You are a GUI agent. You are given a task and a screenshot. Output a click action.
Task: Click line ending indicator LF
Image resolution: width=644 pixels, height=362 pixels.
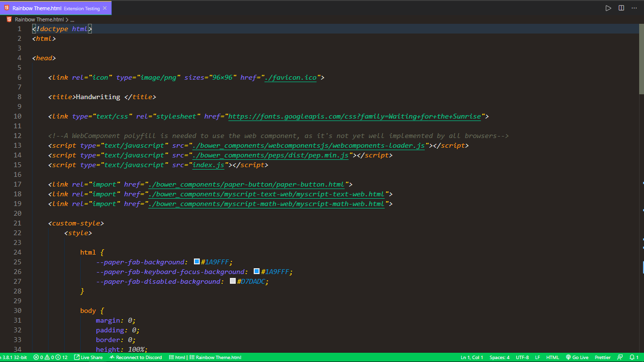point(538,357)
